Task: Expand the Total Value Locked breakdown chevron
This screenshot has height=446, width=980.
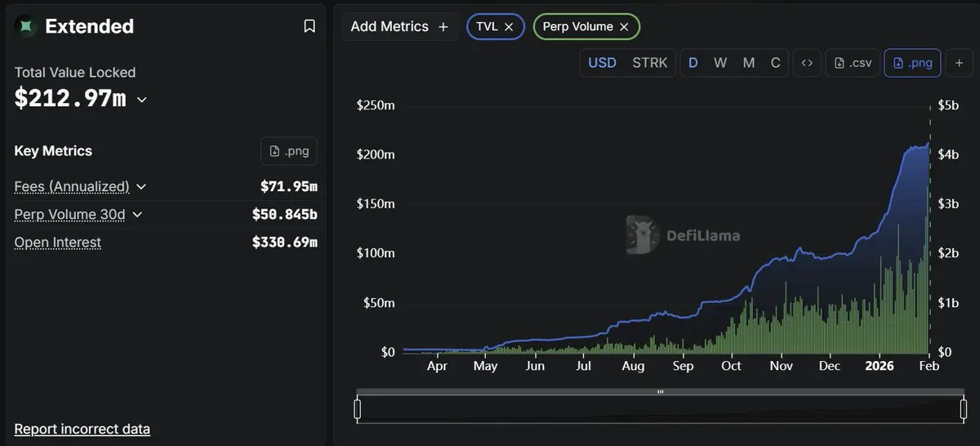Action: pyautogui.click(x=142, y=100)
